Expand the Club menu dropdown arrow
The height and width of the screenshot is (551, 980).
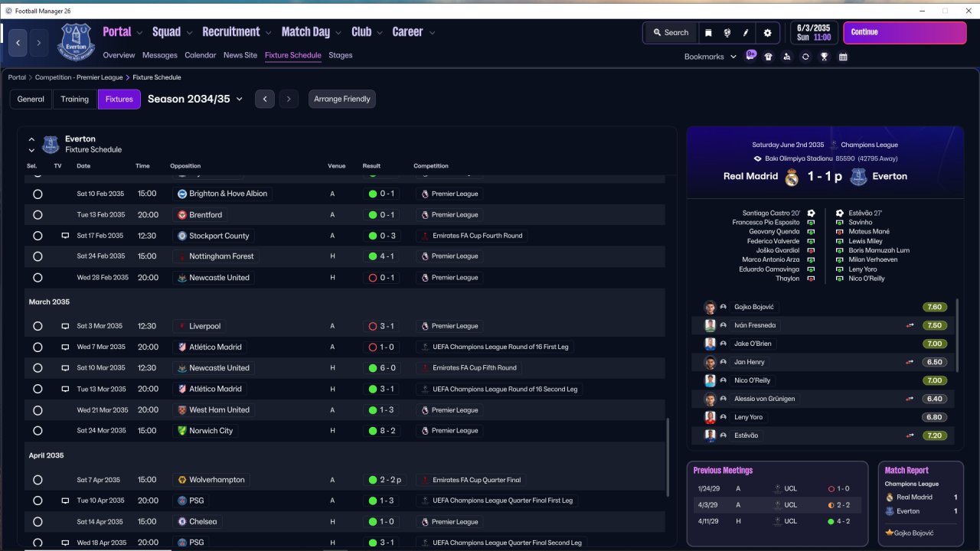(x=380, y=33)
